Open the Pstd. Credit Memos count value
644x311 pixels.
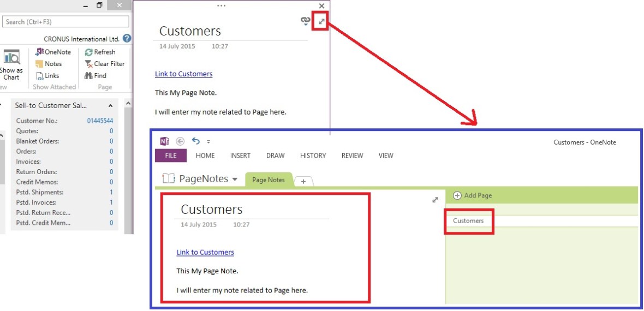point(111,223)
